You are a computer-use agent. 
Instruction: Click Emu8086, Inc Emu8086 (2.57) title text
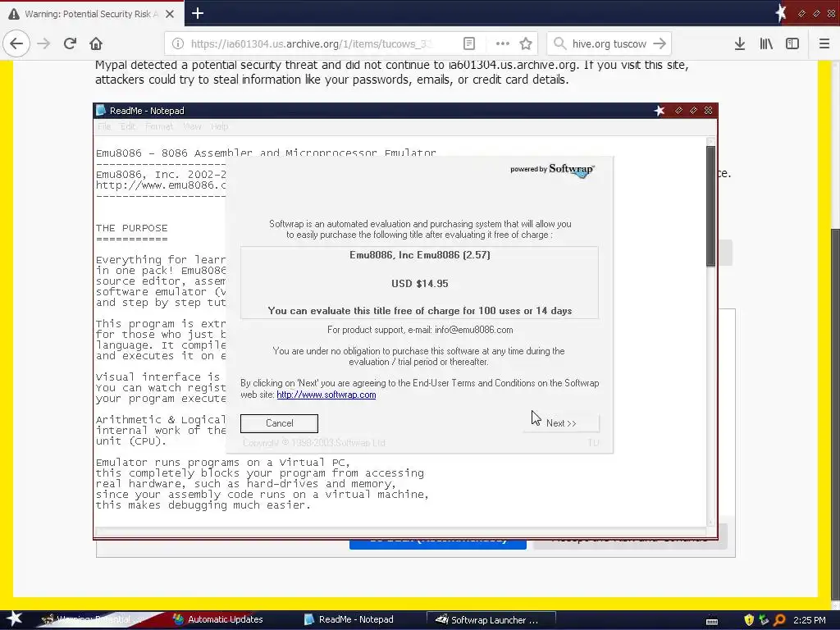419,255
